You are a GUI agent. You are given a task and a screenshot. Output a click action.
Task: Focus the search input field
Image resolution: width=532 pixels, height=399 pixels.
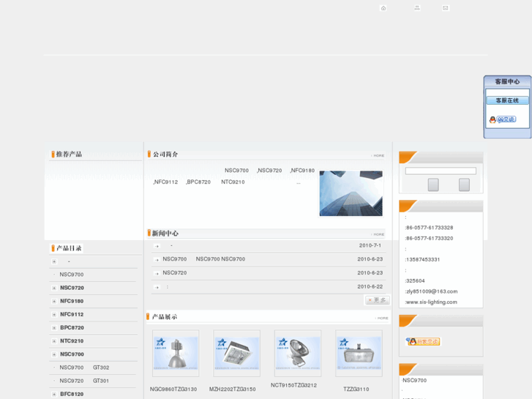click(x=441, y=171)
